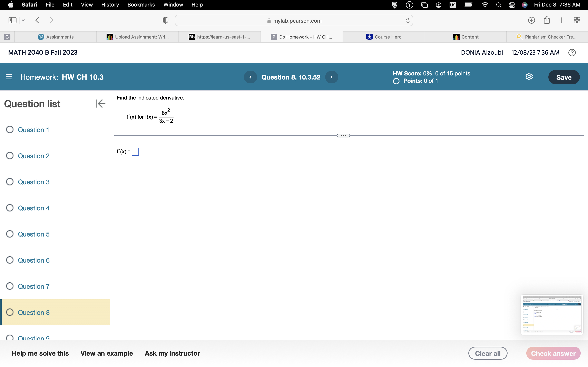Image resolution: width=588 pixels, height=367 pixels.
Task: Click the Wi-Fi icon in menu bar
Action: (x=485, y=5)
